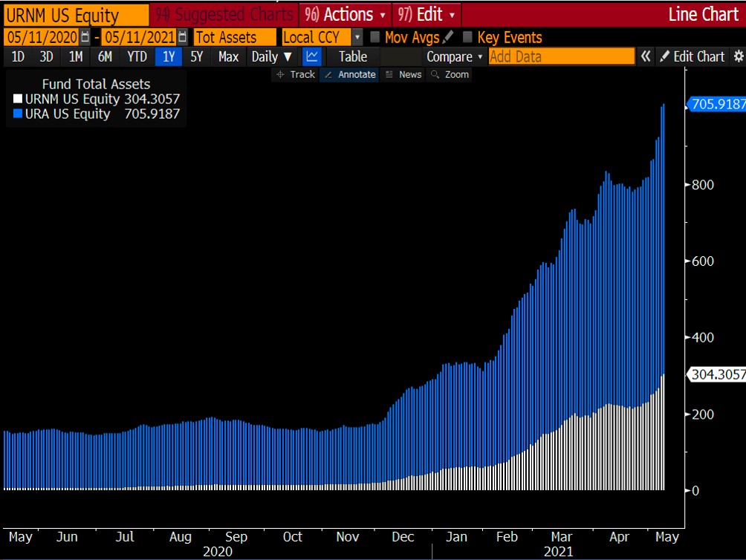Screen dimensions: 746x560
Task: Enable the Key Events checkbox
Action: pos(466,36)
